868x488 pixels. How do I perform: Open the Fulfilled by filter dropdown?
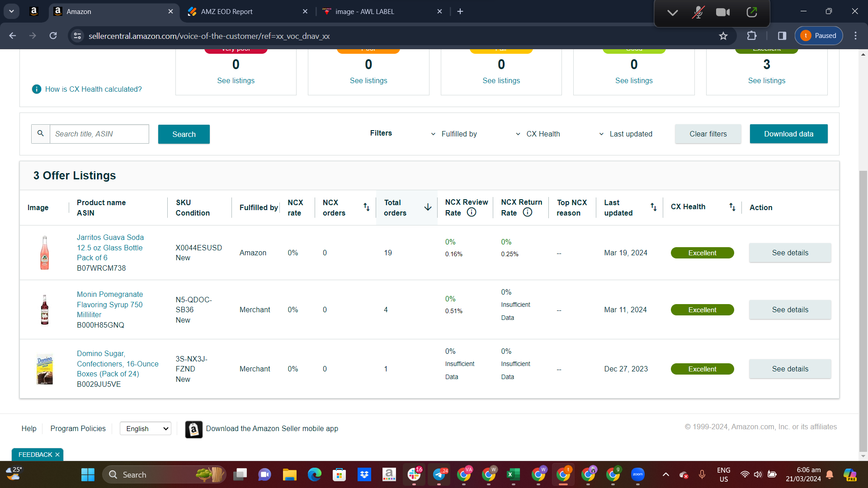tap(454, 134)
